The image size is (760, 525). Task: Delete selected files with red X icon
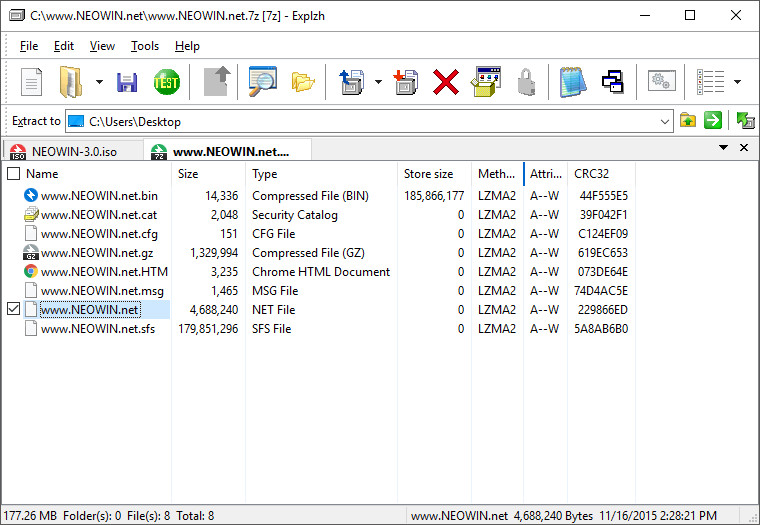pyautogui.click(x=446, y=82)
